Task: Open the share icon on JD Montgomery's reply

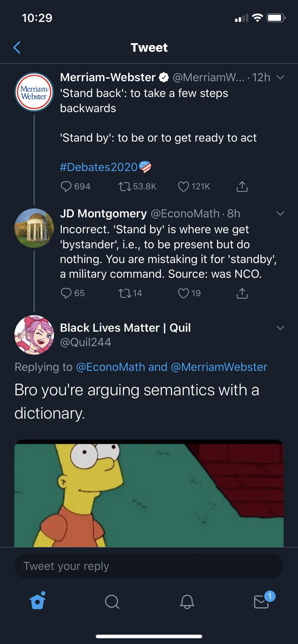Action: [x=242, y=293]
